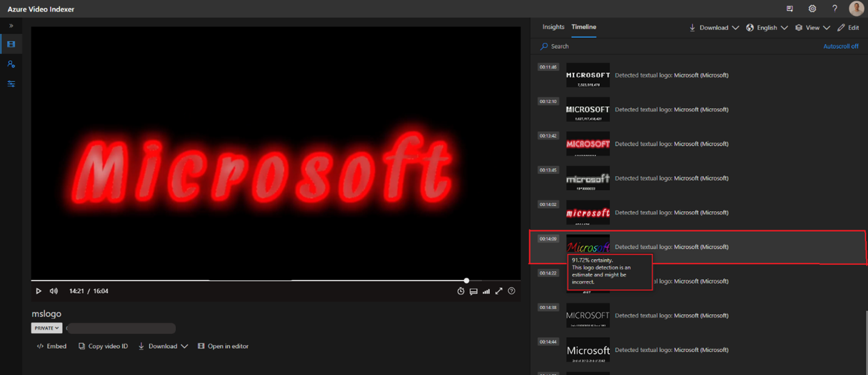Jump to timestamp 00:14:02
This screenshot has width=868, height=375.
point(548,204)
